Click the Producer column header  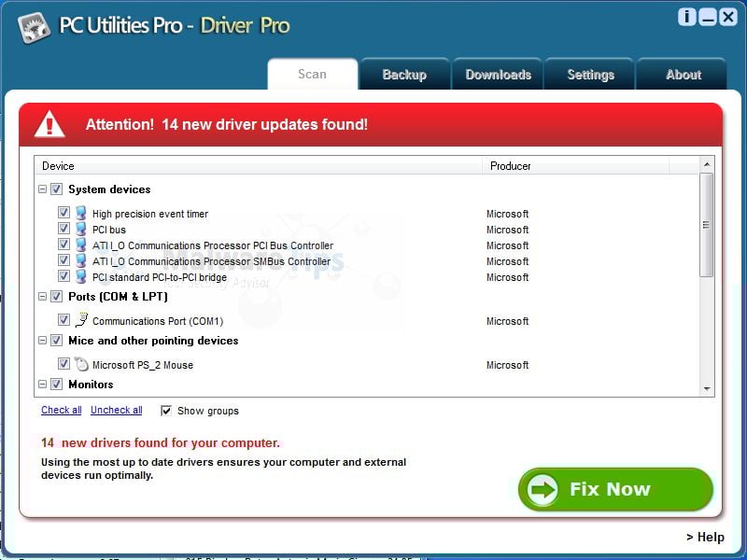575,166
